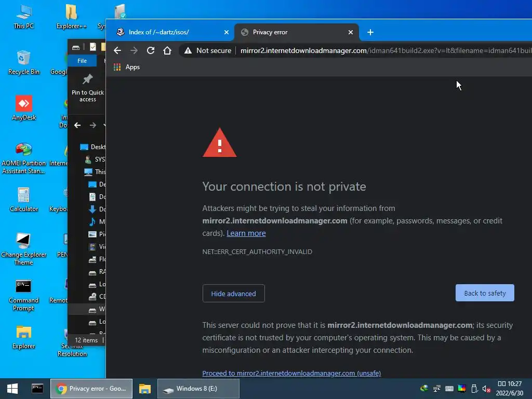
Task: Click the muted volume tray icon
Action: 486,389
